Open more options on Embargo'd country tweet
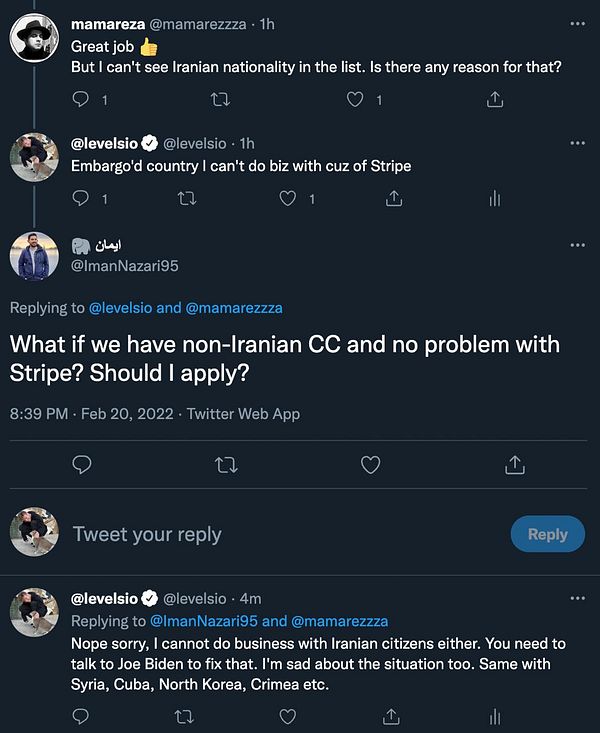This screenshot has width=600, height=733. (577, 143)
